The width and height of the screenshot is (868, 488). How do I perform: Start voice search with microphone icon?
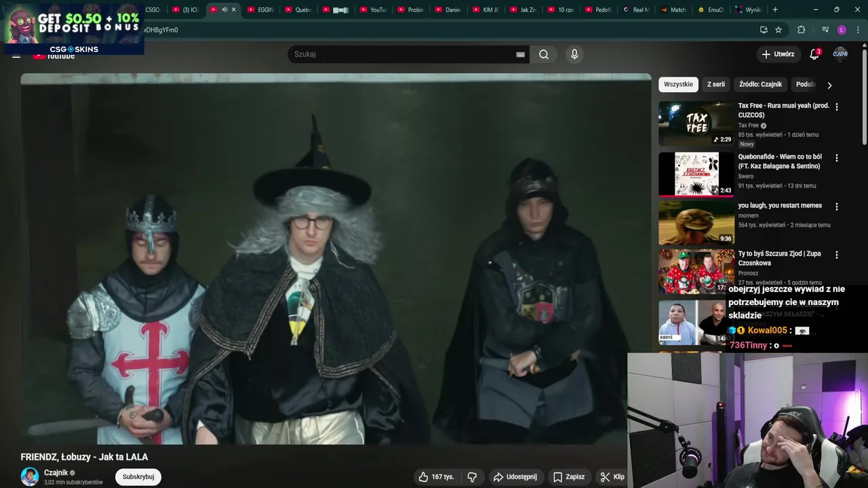click(x=574, y=54)
